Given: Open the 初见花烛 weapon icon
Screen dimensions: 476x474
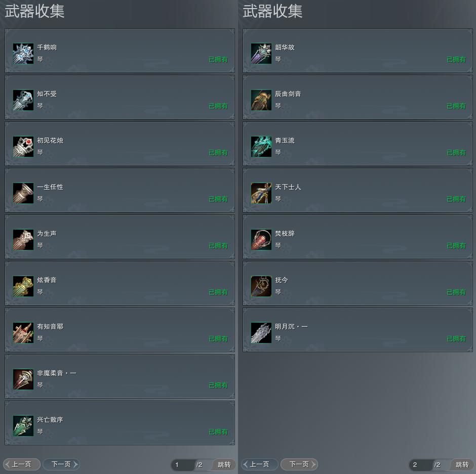Looking at the screenshot, I should tap(23, 147).
